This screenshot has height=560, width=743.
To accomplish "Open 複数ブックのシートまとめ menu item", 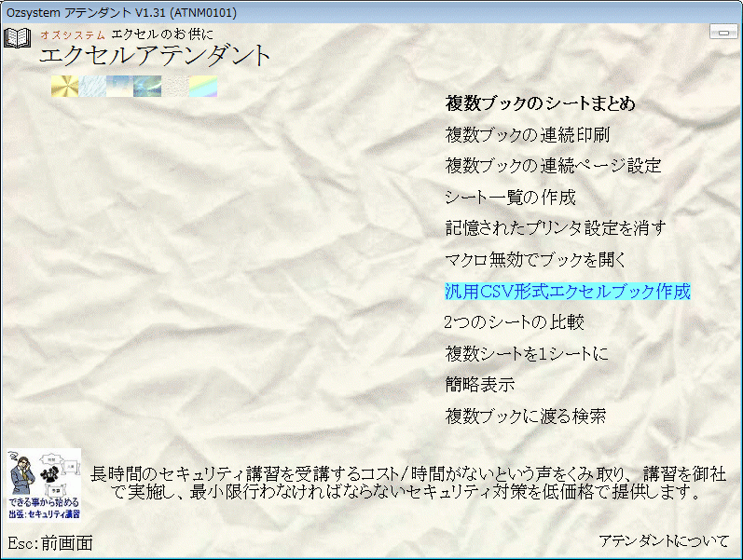I will 540,103.
